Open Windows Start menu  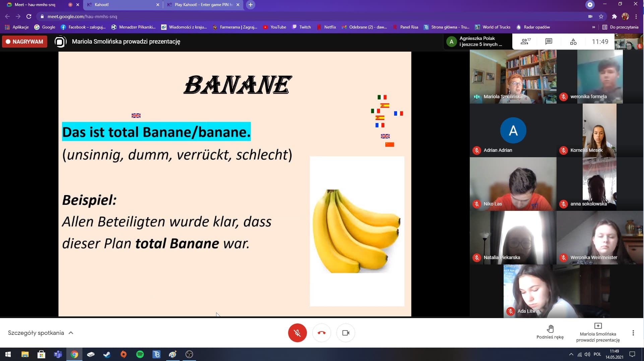pyautogui.click(x=8, y=354)
